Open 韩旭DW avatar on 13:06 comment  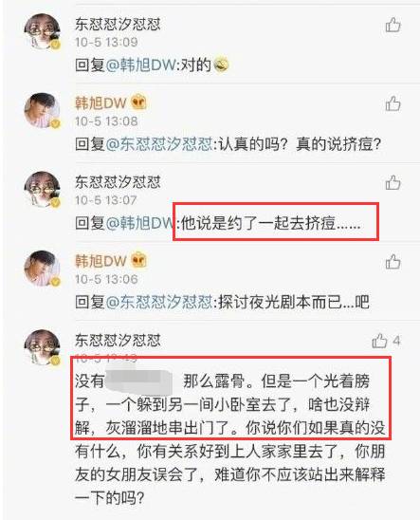point(43,269)
